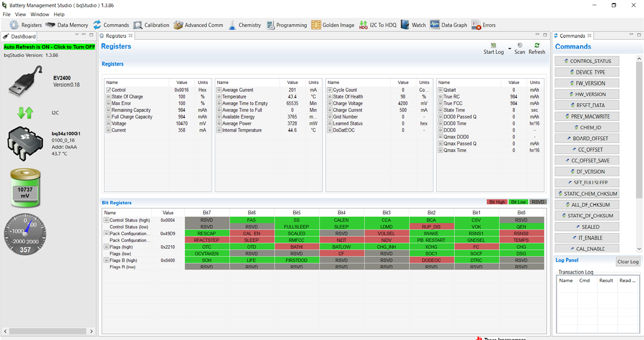Toggle the Control register edit box

pos(108,90)
